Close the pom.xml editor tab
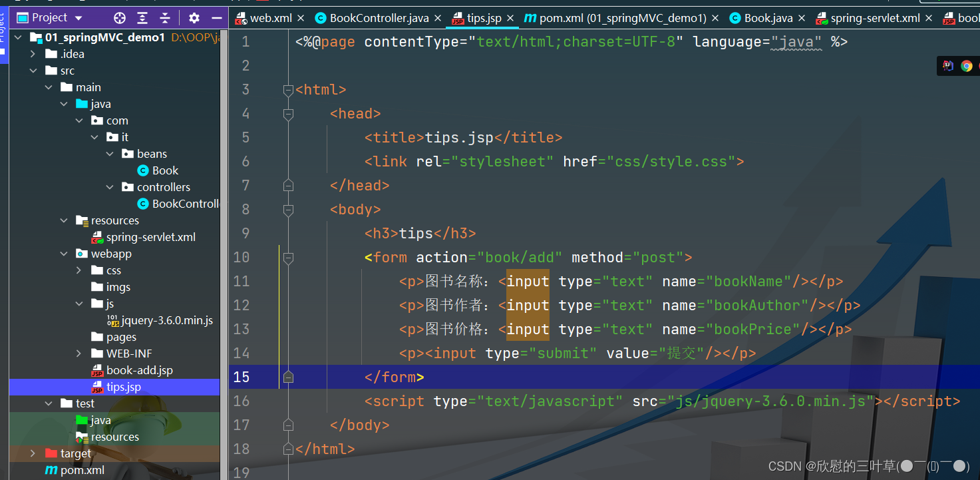980x480 pixels. click(715, 19)
